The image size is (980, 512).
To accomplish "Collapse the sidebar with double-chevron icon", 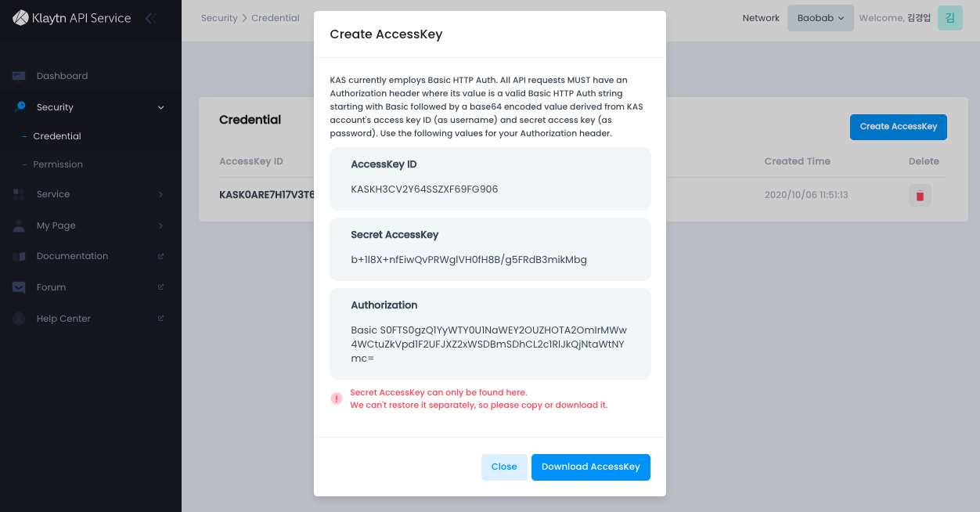I will 150,18.
